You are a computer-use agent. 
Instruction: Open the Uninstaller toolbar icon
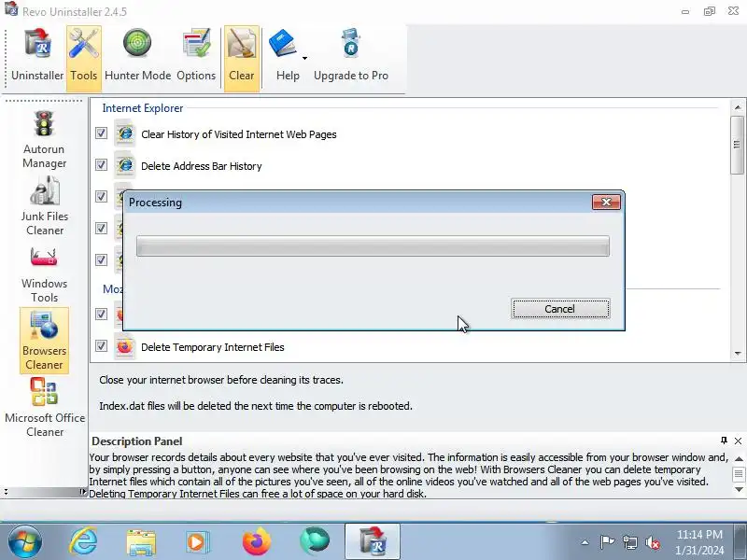click(x=37, y=58)
